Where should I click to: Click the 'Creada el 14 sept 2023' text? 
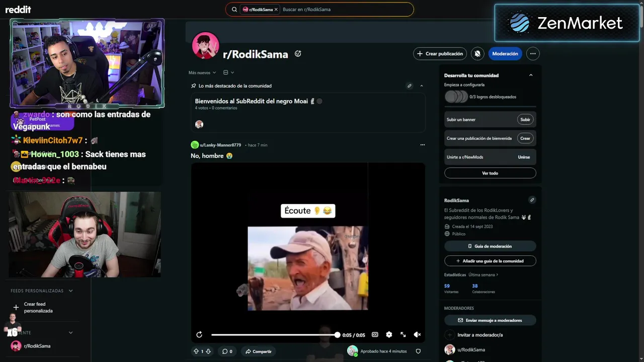472,227
